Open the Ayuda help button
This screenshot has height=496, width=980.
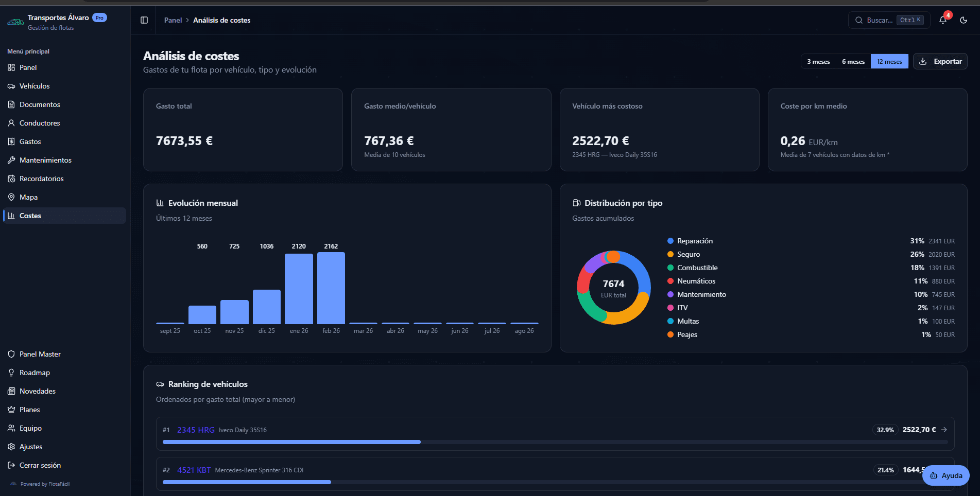(x=946, y=475)
